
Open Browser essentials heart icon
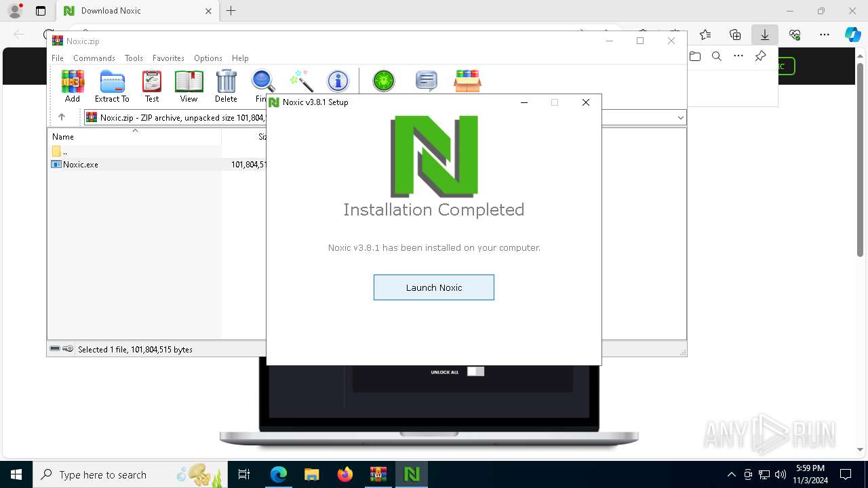point(795,35)
